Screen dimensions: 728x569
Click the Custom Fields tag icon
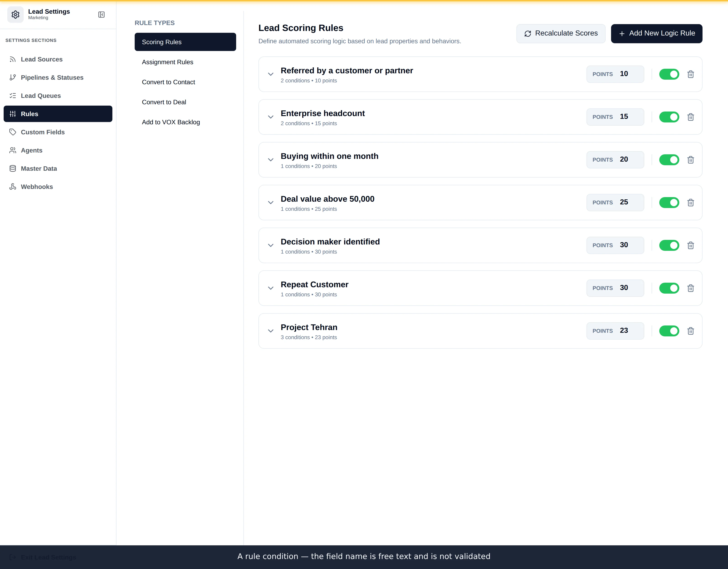coord(13,132)
